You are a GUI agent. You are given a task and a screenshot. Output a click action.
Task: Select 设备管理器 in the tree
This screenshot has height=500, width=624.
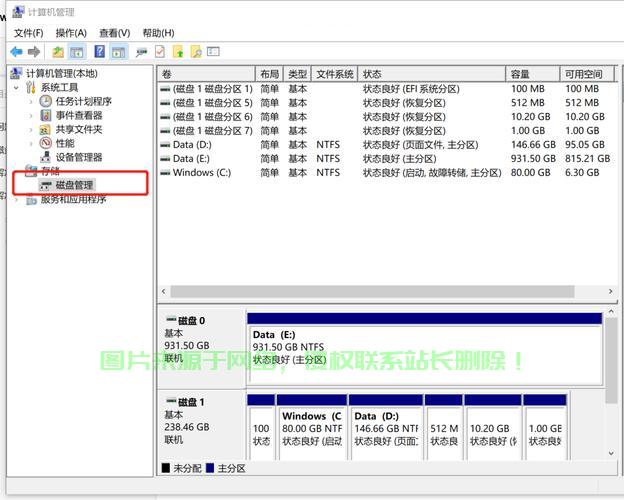click(79, 157)
